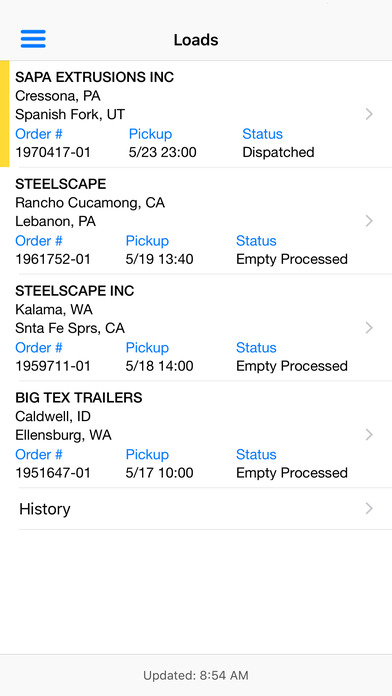
Task: Tap order number 1951647-01
Action: pos(53,473)
